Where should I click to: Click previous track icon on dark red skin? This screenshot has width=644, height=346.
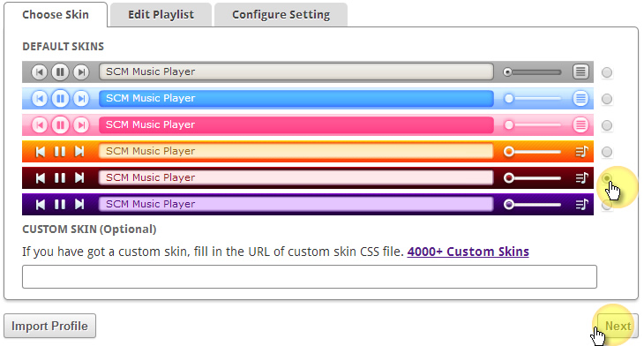41,178
